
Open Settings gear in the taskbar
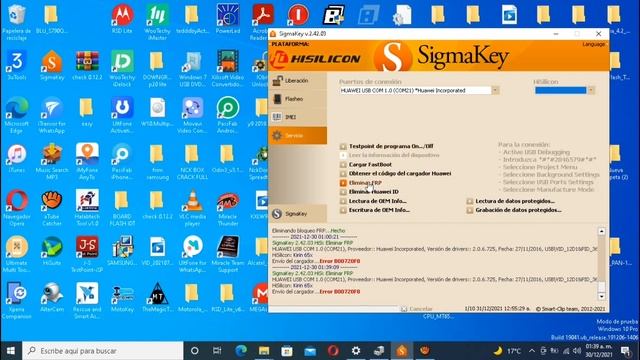point(356,351)
